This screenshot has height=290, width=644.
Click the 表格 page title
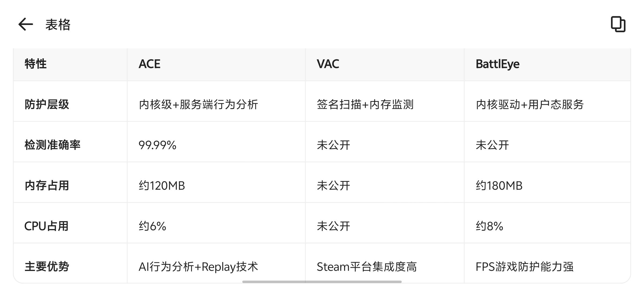point(58,25)
